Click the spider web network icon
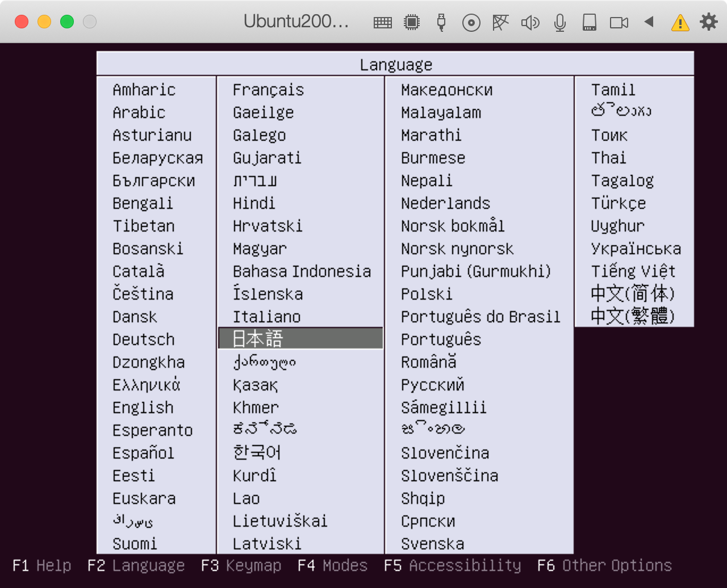Image resolution: width=727 pixels, height=588 pixels. [x=500, y=23]
